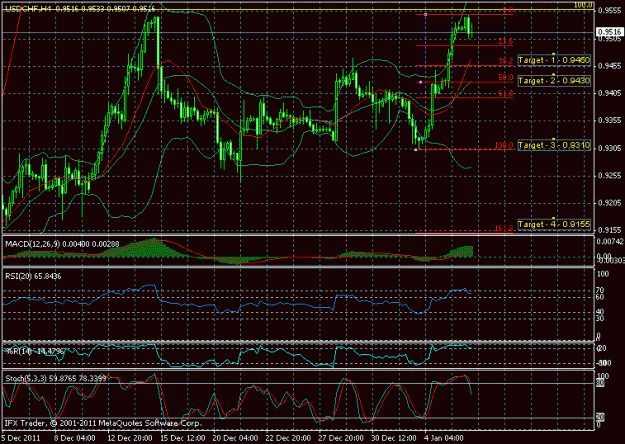Click the 70 level on RSI scale

click(600, 290)
